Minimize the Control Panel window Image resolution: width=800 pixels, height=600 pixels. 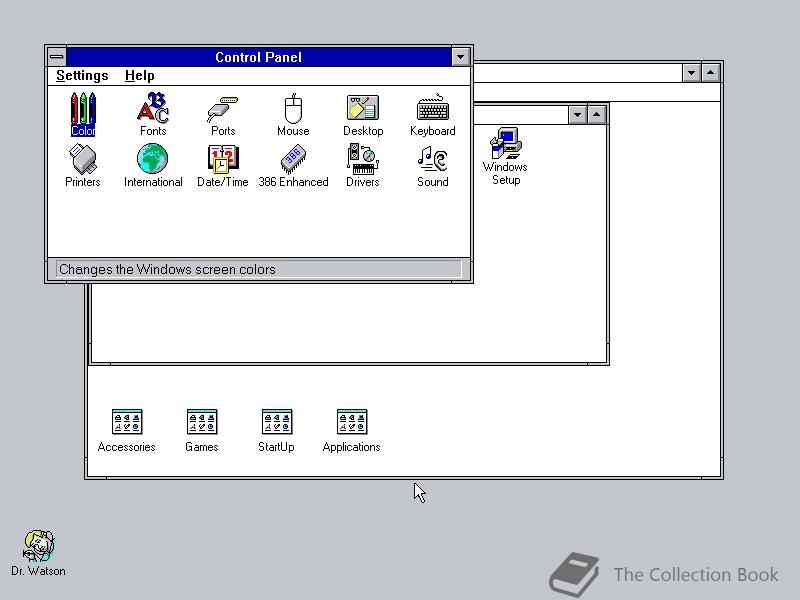[461, 57]
